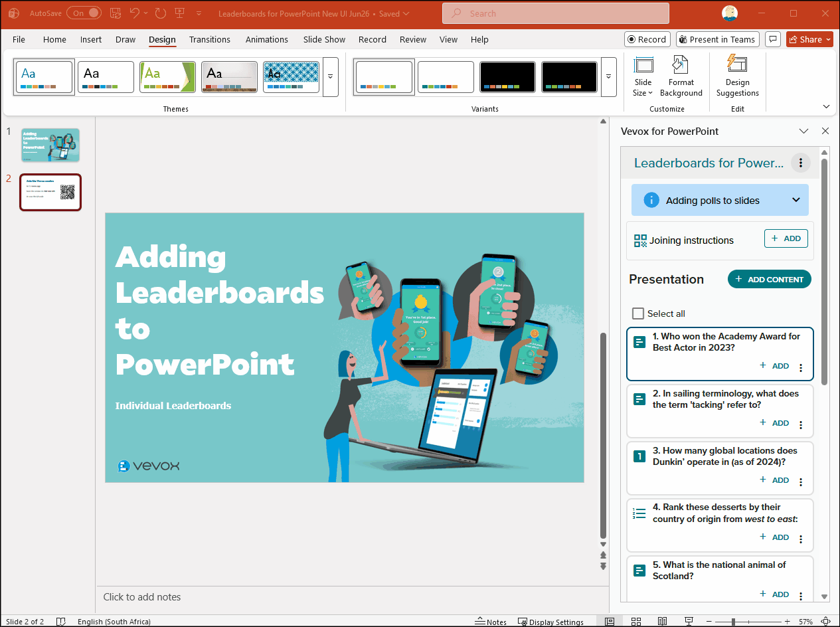840x627 pixels.
Task: Tick the Select all checkbox
Action: [638, 313]
